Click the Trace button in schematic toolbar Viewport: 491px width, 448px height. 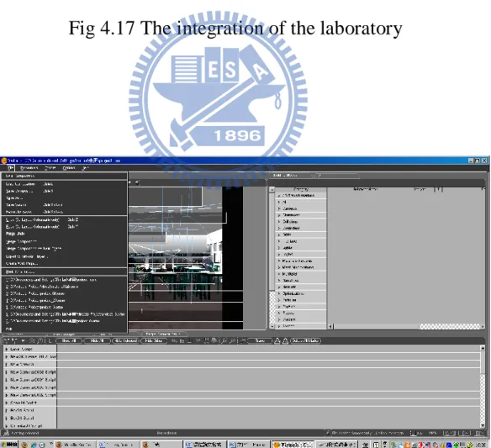pos(260,340)
